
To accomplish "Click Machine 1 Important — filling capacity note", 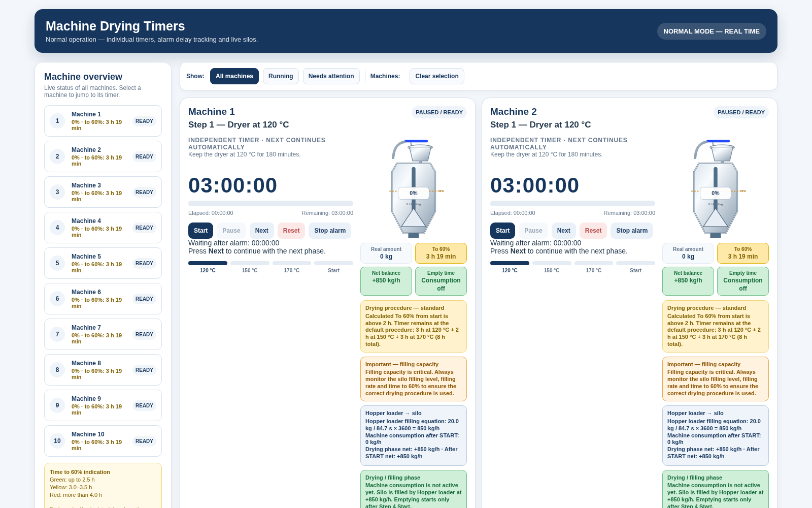I will [414, 379].
